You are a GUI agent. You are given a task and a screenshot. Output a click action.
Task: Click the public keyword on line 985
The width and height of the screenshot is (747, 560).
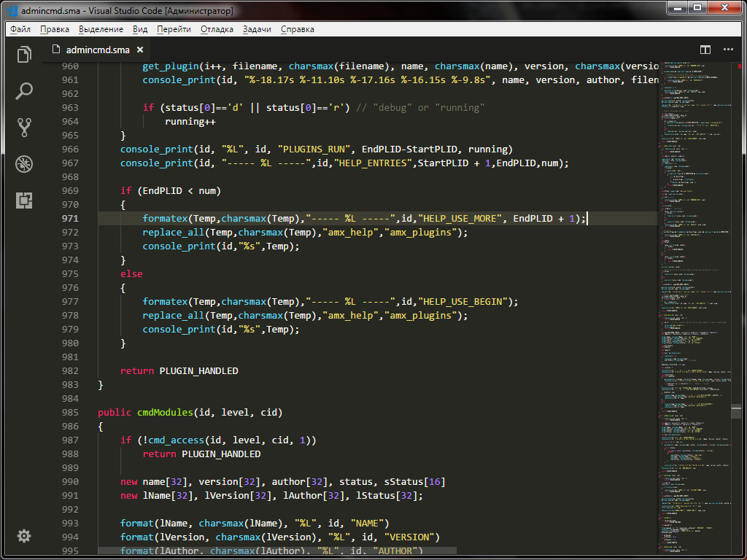pyautogui.click(x=115, y=413)
